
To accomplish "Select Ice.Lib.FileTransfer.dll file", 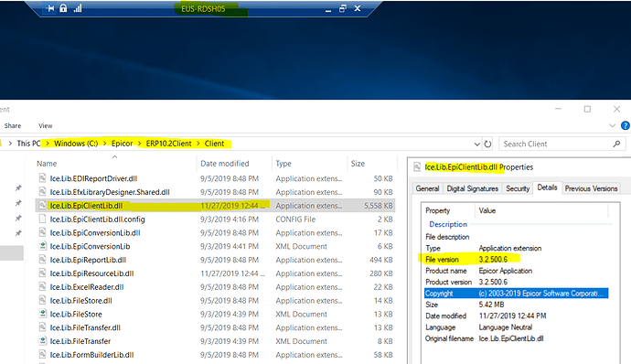I will pos(85,327).
